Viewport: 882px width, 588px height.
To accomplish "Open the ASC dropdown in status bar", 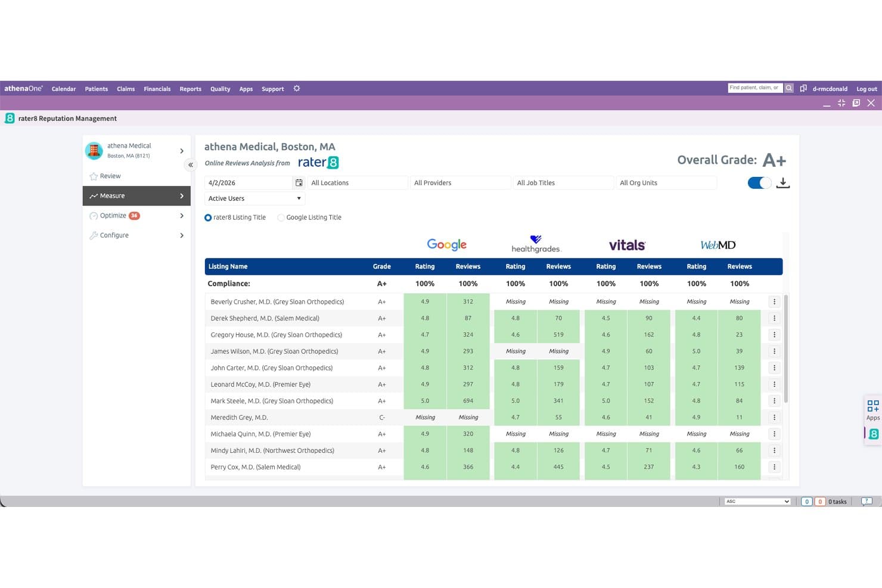I will 757,502.
